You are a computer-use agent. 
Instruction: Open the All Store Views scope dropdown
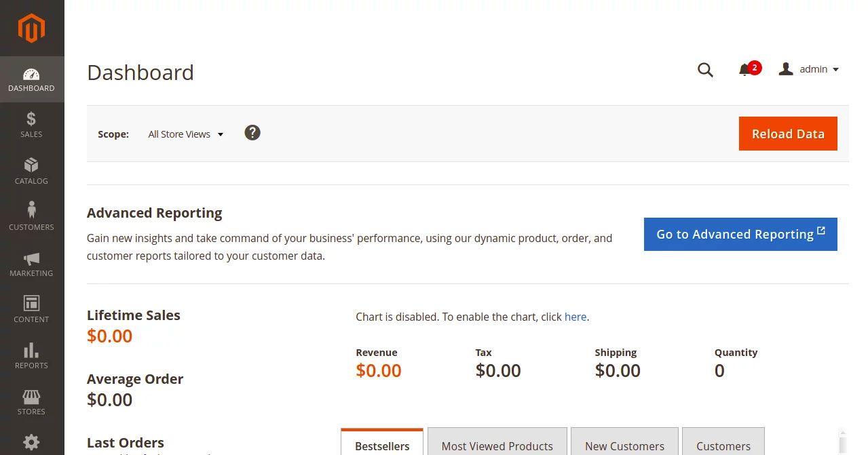[185, 134]
